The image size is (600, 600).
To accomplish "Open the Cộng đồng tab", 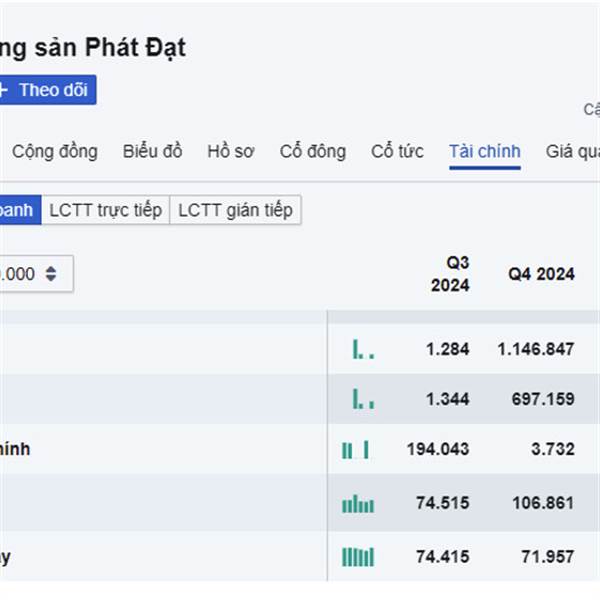I will tap(55, 152).
